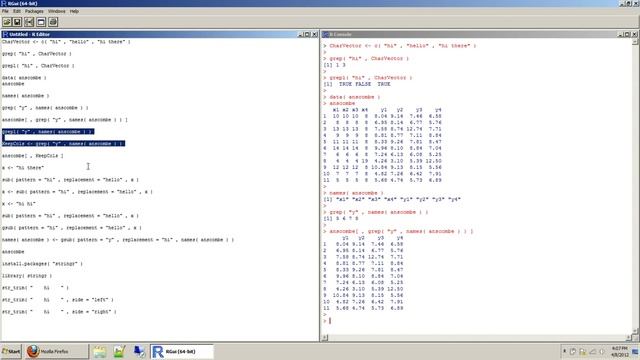Click editor line 'data( anscombe )'
The height and width of the screenshot is (360, 640).
24,78
